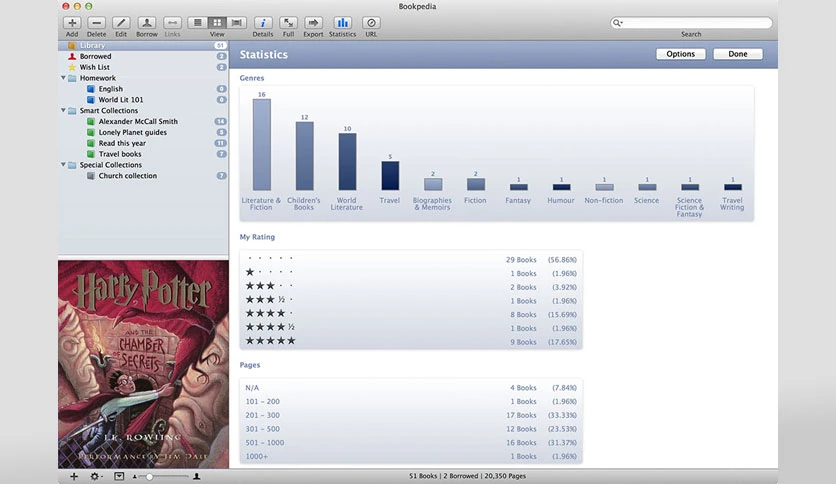The width and height of the screenshot is (836, 484).
Task: Click the Links toolbar icon
Action: pyautogui.click(x=172, y=23)
